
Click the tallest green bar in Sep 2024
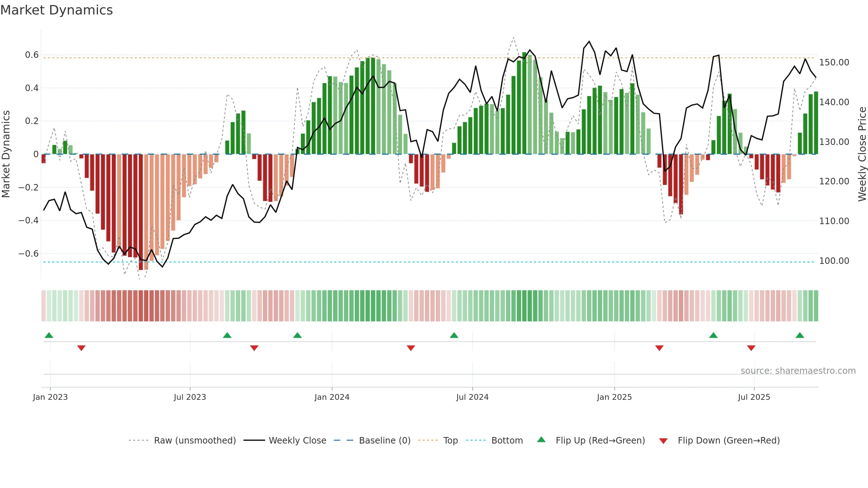[x=524, y=103]
